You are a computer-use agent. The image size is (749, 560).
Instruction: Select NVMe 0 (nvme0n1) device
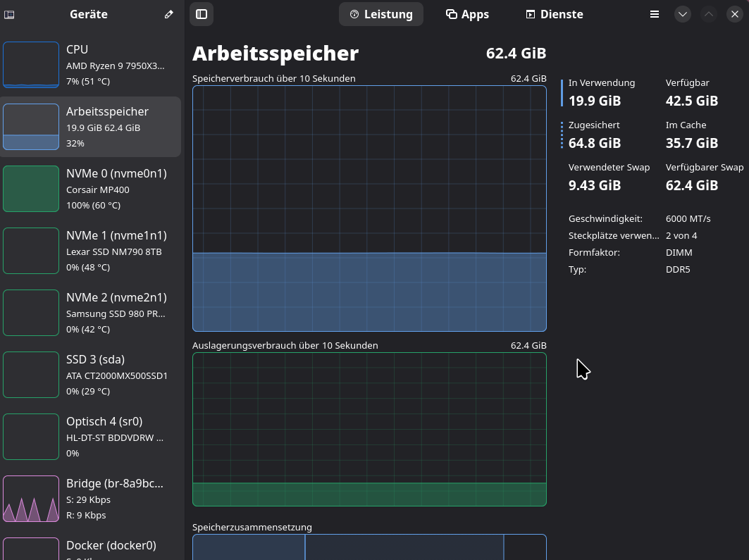[91, 189]
